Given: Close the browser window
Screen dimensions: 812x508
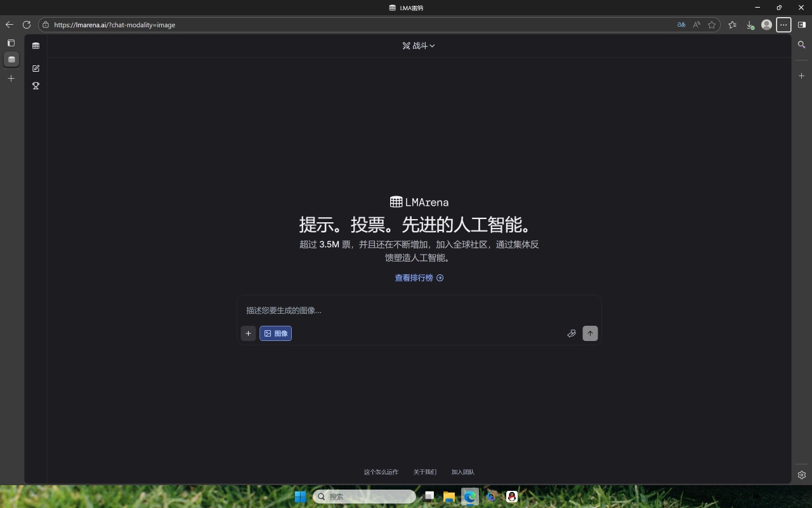Looking at the screenshot, I should point(801,8).
